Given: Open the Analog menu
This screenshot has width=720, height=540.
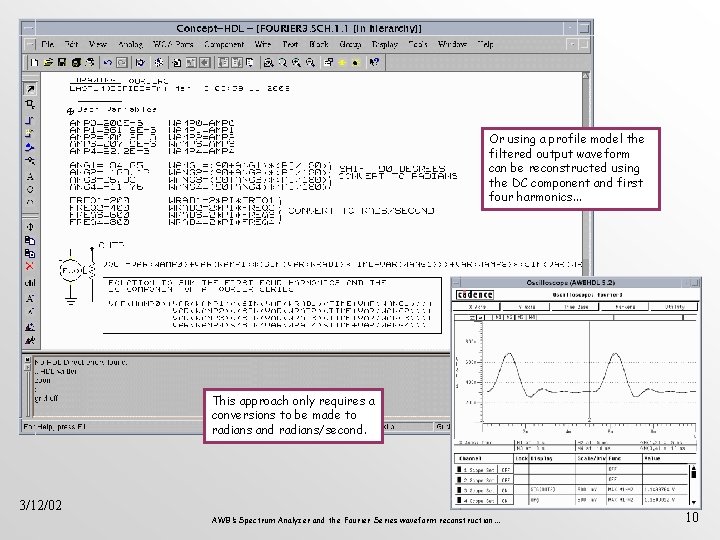Looking at the screenshot, I should click(x=130, y=45).
